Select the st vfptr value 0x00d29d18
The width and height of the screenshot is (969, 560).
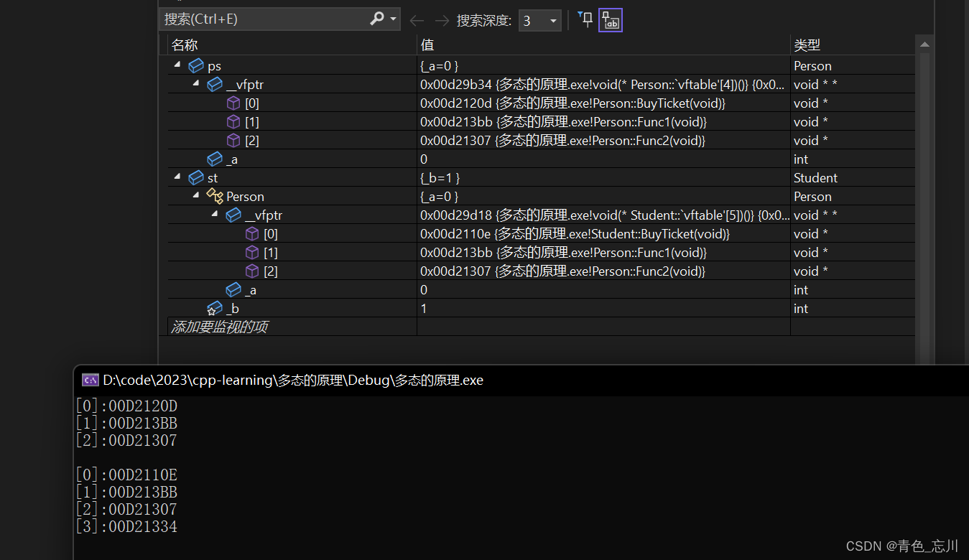point(603,215)
